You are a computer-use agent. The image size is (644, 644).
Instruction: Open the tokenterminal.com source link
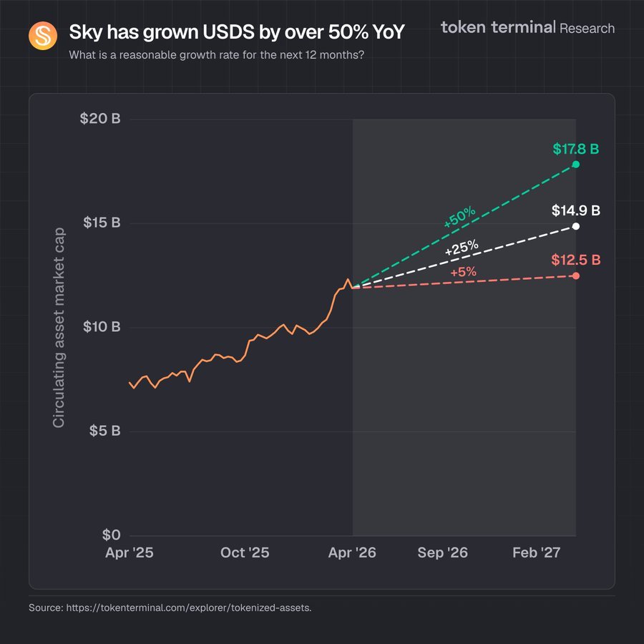[190, 608]
